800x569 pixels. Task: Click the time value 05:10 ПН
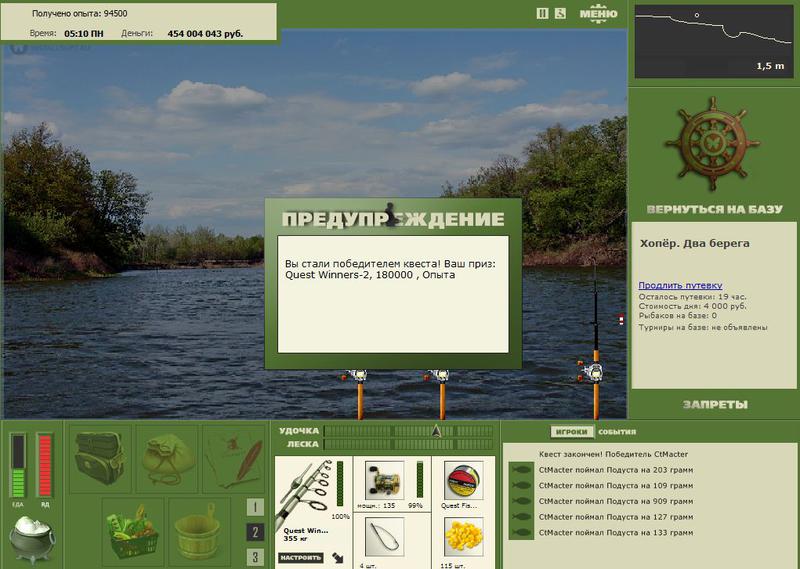tap(84, 34)
